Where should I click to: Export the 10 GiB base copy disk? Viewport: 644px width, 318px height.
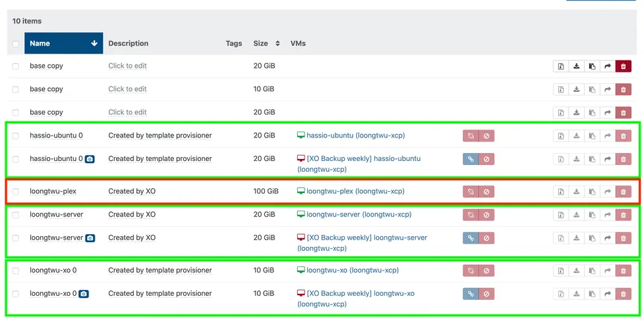click(x=576, y=89)
